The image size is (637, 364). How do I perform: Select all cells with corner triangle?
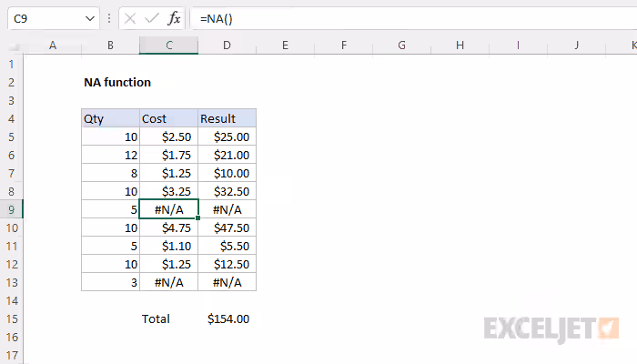[15, 47]
